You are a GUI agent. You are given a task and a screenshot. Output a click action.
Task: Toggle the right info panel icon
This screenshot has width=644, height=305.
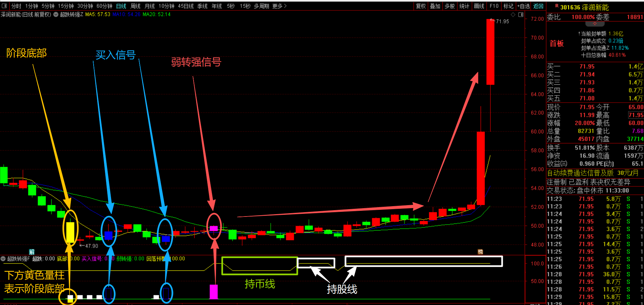tap(521, 15)
